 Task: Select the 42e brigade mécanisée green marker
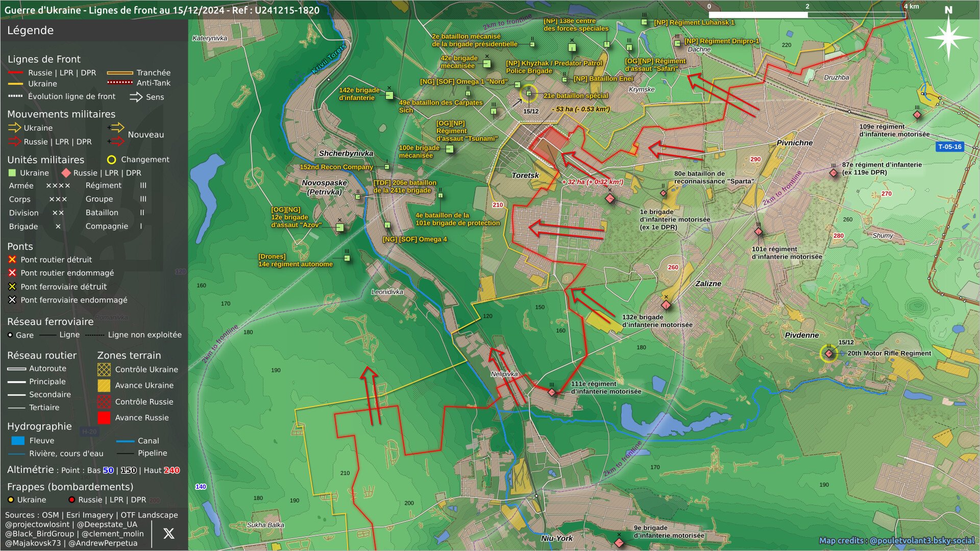487,64
